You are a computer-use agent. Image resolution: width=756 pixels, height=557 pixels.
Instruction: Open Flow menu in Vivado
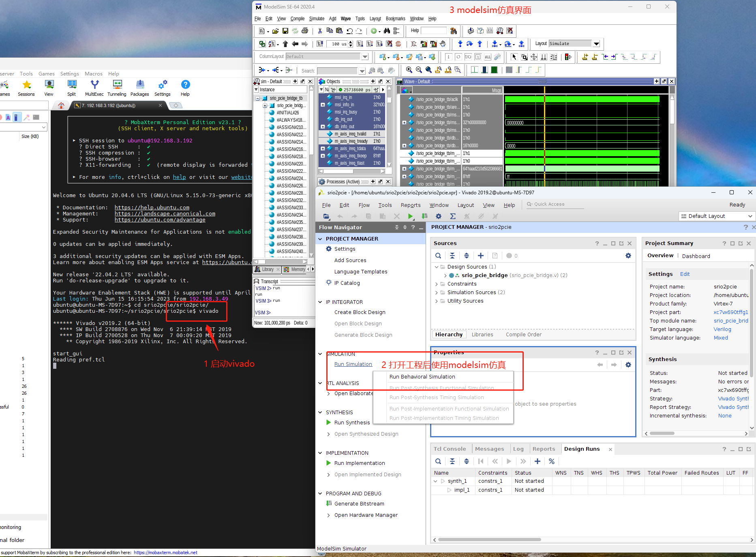(364, 205)
